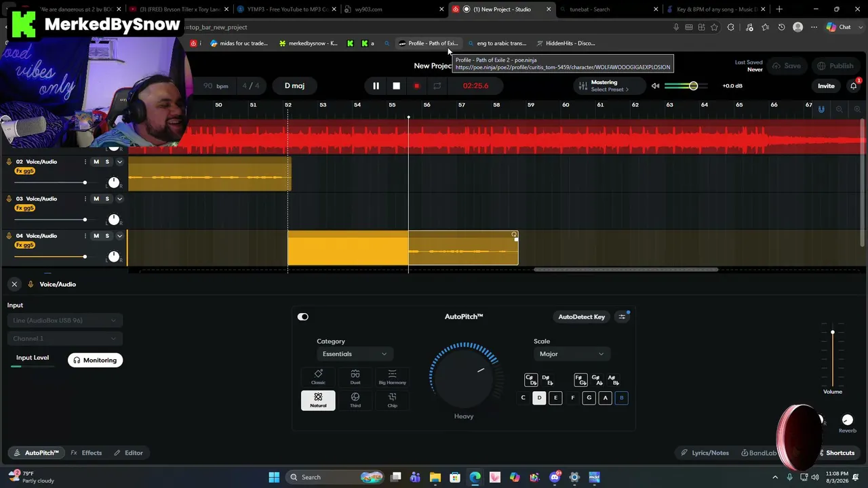The width and height of the screenshot is (868, 488).
Task: Select the Big Harmony AutoPitch preset
Action: click(x=392, y=378)
